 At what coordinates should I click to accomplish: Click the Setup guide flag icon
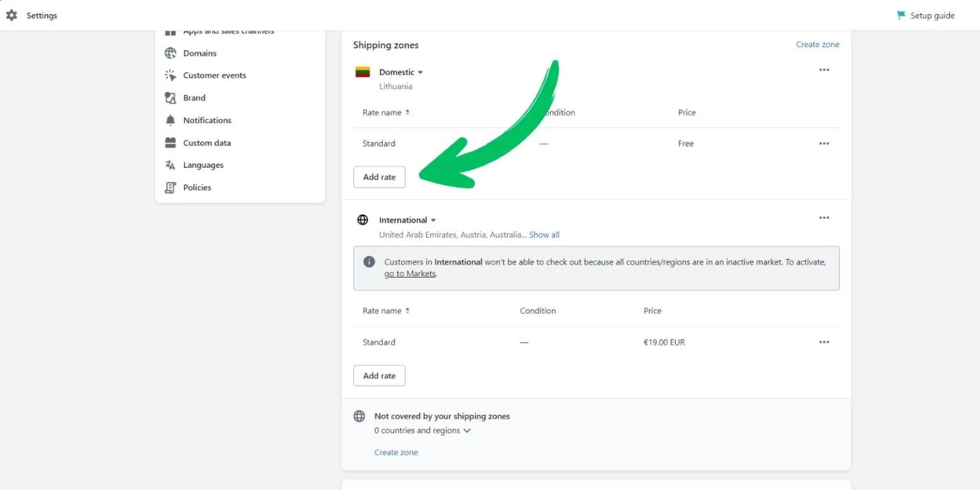[x=901, y=15]
